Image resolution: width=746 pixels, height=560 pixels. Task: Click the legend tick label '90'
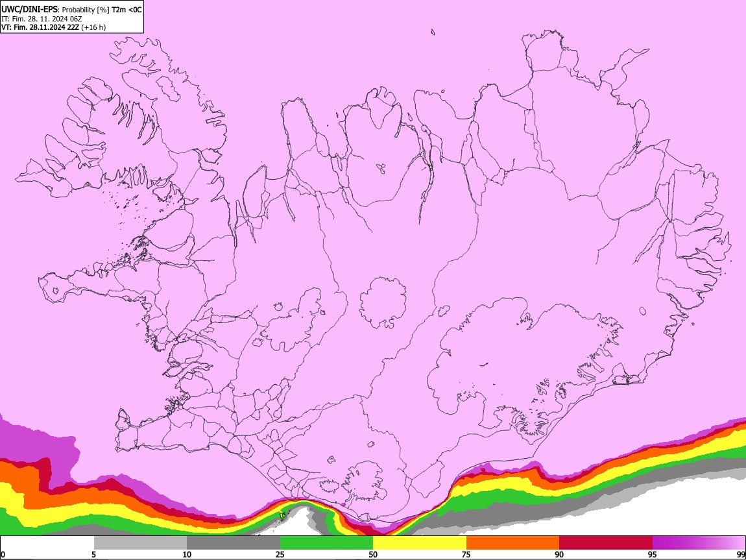(559, 554)
